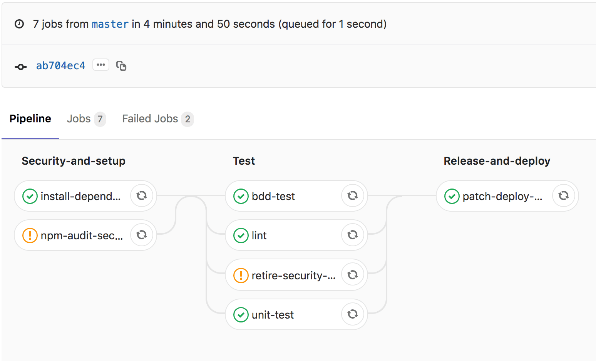Retry the unit-test job
The height and width of the screenshot is (364, 596).
pyautogui.click(x=353, y=314)
